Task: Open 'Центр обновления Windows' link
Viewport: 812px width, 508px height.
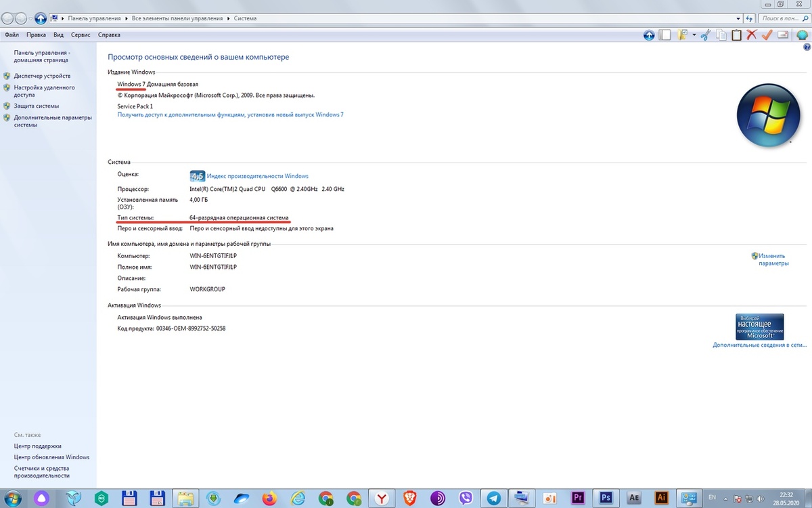Action: [x=51, y=457]
